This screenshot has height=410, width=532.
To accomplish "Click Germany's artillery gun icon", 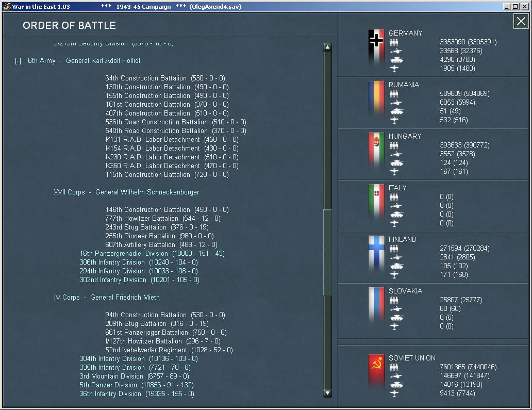I will [x=395, y=51].
